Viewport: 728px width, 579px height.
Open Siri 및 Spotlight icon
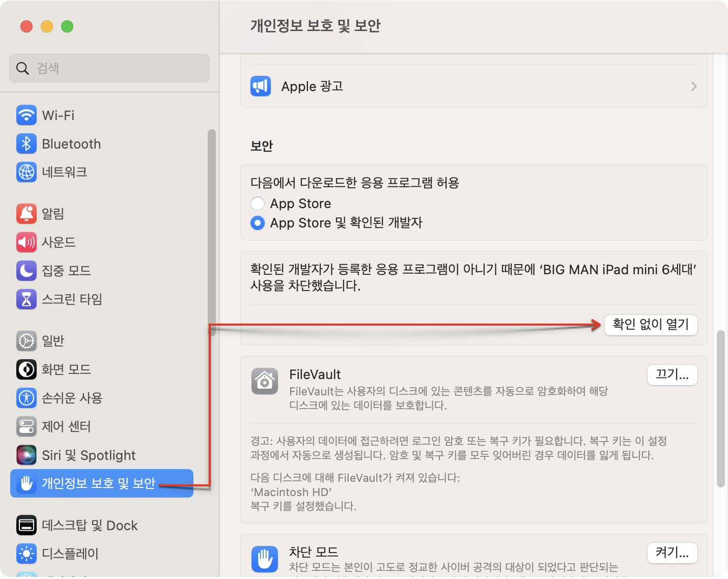point(26,455)
